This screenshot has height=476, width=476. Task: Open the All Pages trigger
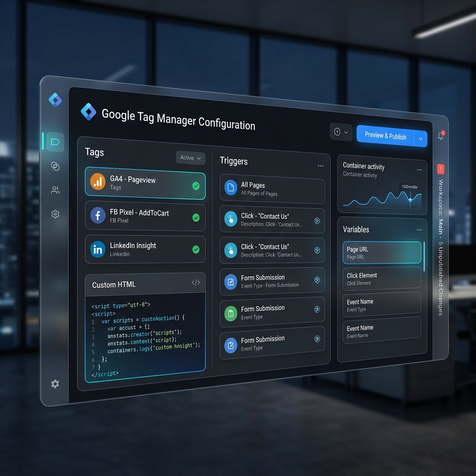point(272,189)
